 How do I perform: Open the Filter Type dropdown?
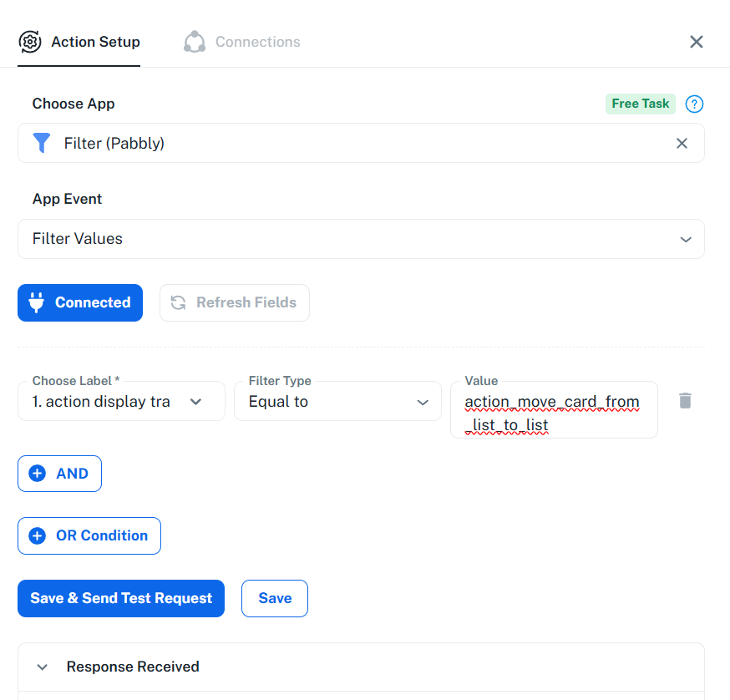click(337, 402)
